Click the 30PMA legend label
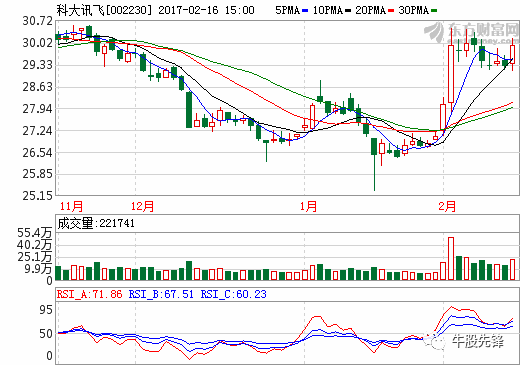 [413, 10]
